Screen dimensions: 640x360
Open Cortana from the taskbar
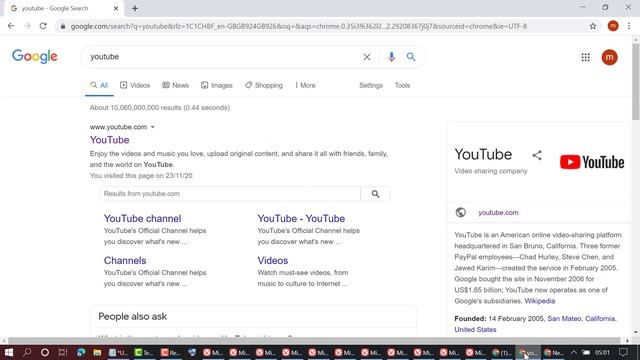[x=45, y=352]
